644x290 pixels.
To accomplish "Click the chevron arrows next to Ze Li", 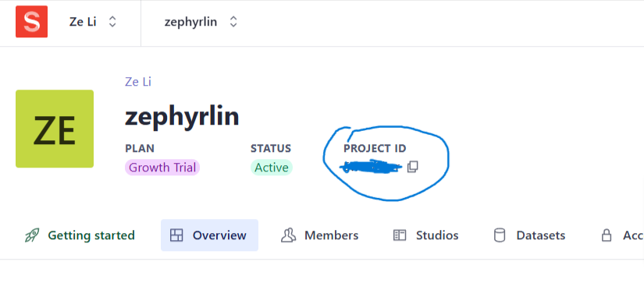I will (x=112, y=22).
